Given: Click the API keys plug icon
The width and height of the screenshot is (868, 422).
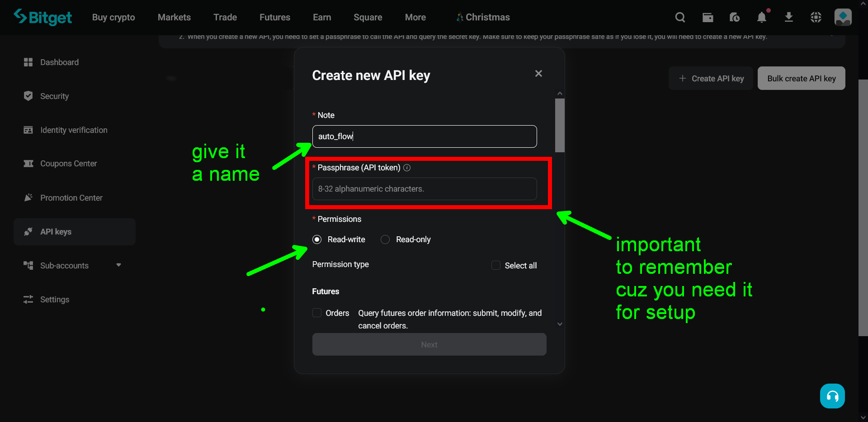Looking at the screenshot, I should [x=28, y=231].
